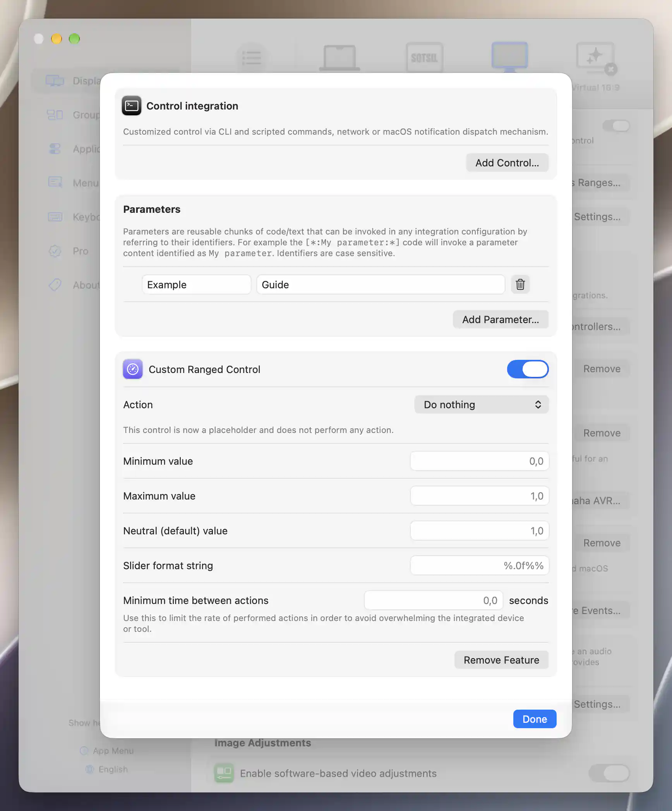Click the Minimum time between actions field
Screen dimensions: 672x811
tap(434, 600)
